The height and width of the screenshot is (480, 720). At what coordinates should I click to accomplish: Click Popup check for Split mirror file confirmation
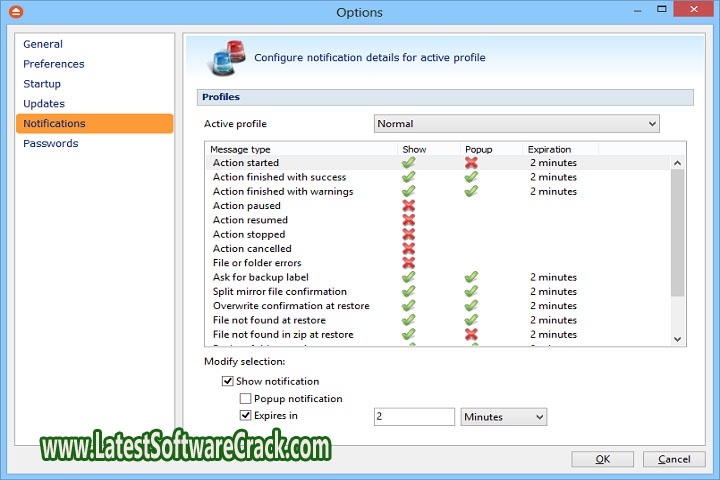pyautogui.click(x=471, y=291)
